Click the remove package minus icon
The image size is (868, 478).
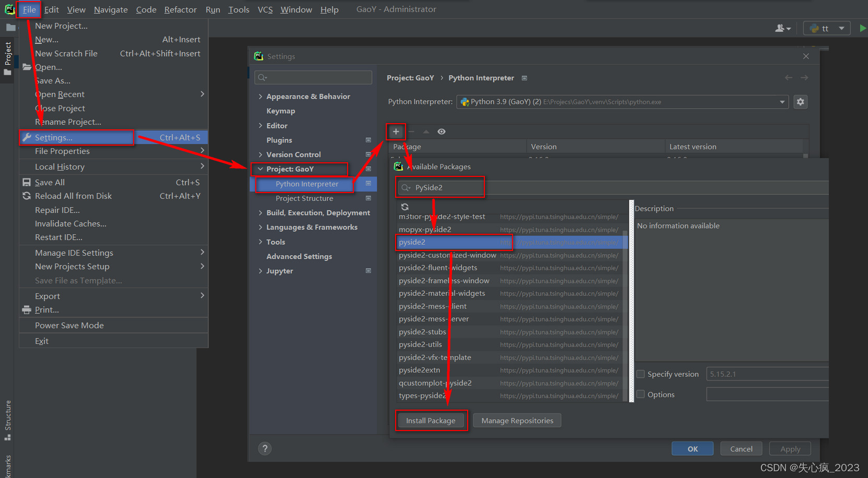[411, 132]
